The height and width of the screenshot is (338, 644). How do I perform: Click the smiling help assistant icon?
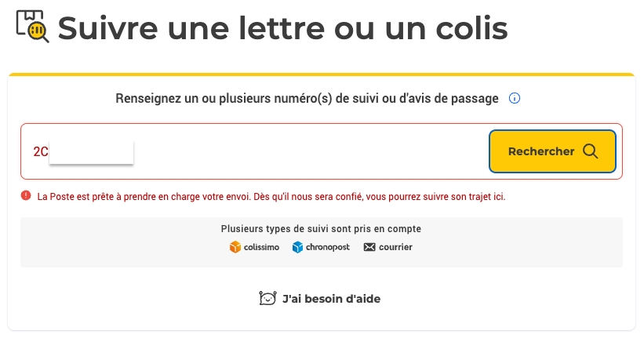pos(267,299)
